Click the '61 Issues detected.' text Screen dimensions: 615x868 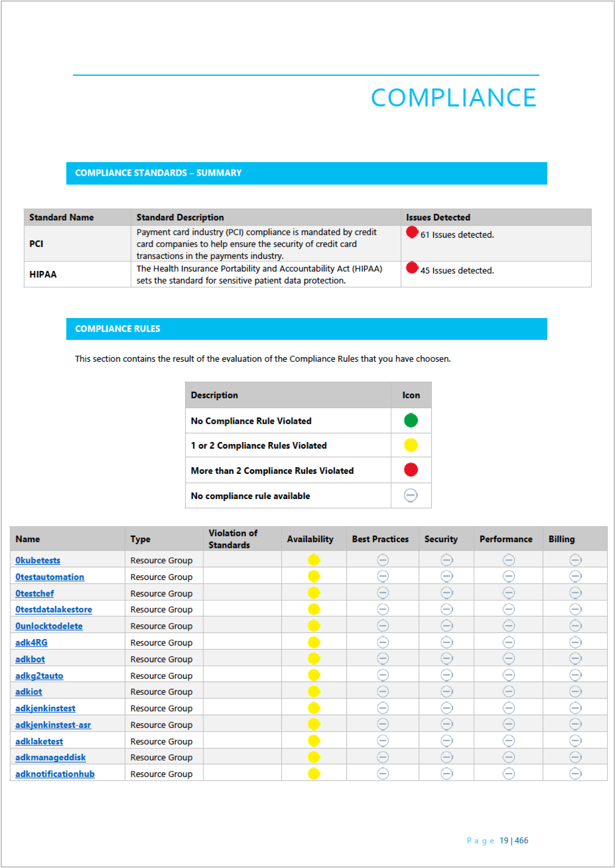(x=457, y=235)
